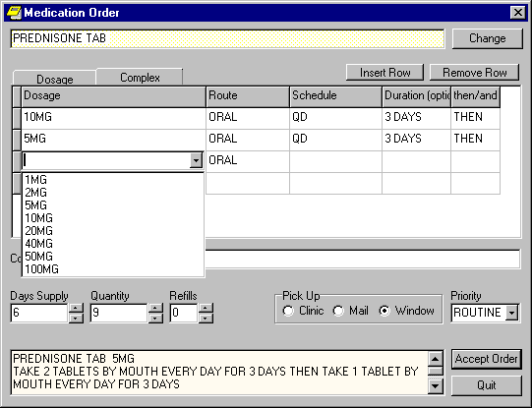The image size is (532, 408).
Task: Select Window pick up option
Action: tap(384, 311)
